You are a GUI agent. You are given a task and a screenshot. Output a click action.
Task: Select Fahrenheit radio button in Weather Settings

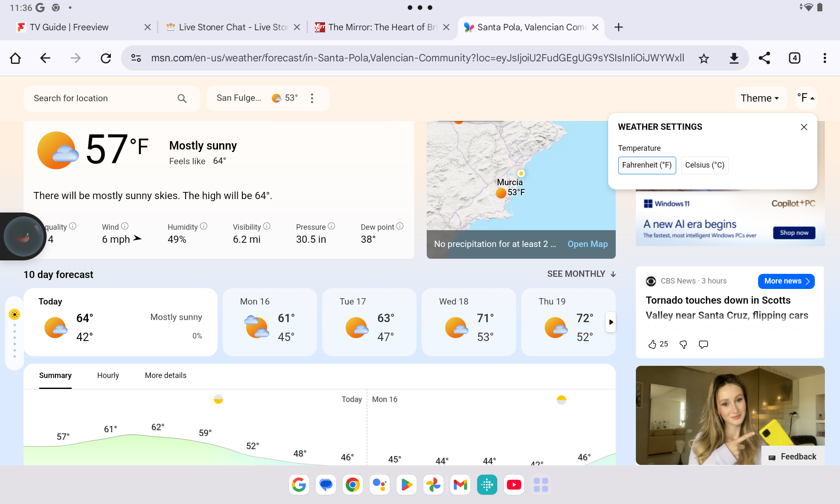[x=647, y=165]
